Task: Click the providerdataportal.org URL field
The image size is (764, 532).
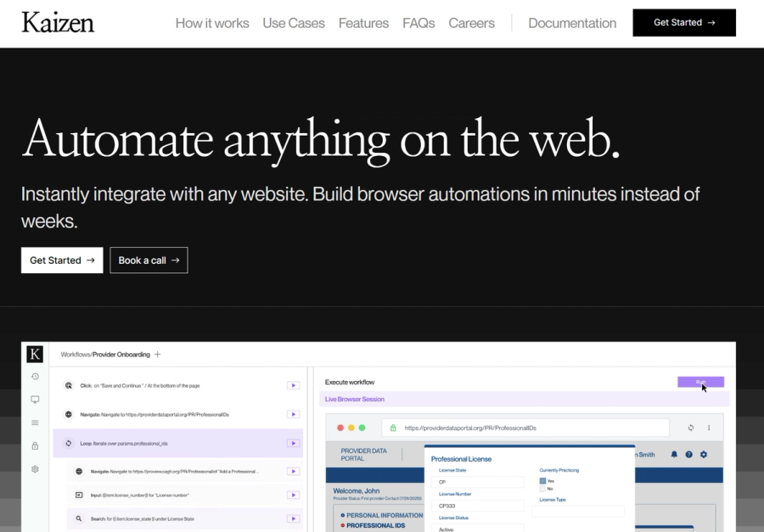Action: pos(525,428)
